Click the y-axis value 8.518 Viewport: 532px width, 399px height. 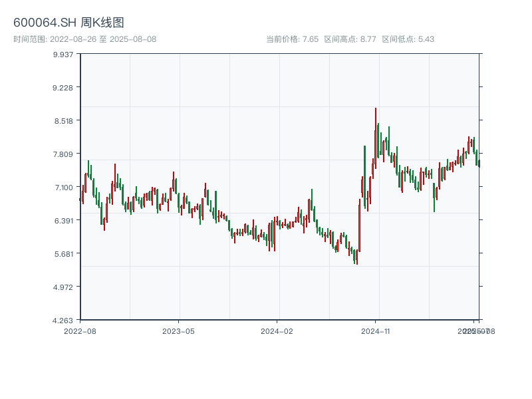(x=64, y=121)
